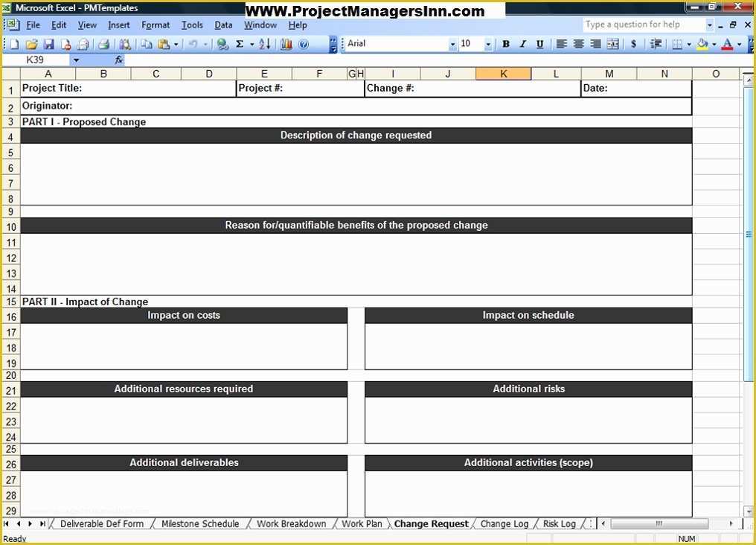Copy selection with the Copy icon
The image size is (756, 545).
click(x=147, y=45)
